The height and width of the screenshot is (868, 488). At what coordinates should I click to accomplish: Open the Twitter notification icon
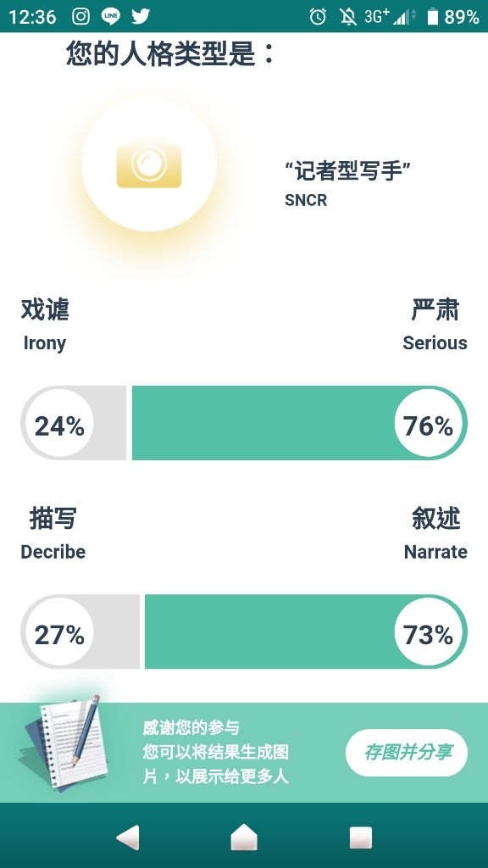(141, 17)
